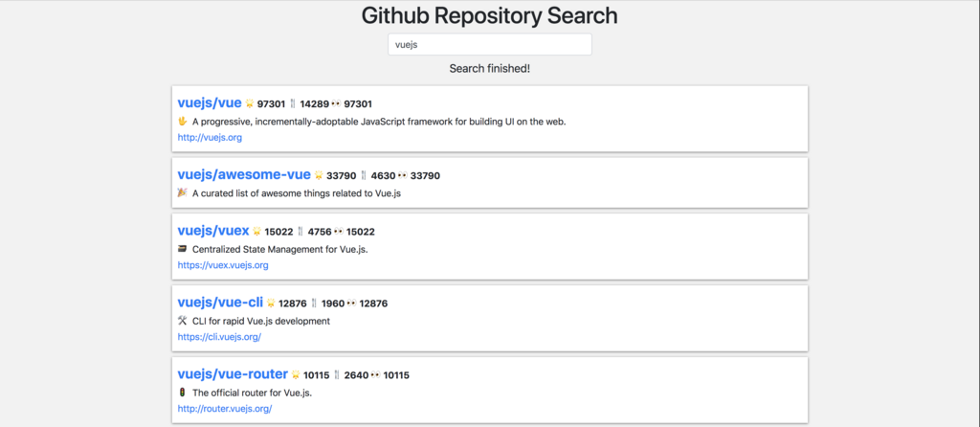The height and width of the screenshot is (427, 980).
Task: Visit the https://cli.vuejs.org/ link
Action: point(219,336)
